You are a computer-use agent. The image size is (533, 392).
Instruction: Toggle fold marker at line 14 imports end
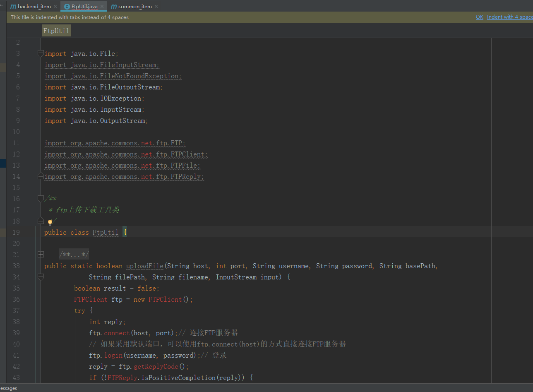tap(41, 176)
